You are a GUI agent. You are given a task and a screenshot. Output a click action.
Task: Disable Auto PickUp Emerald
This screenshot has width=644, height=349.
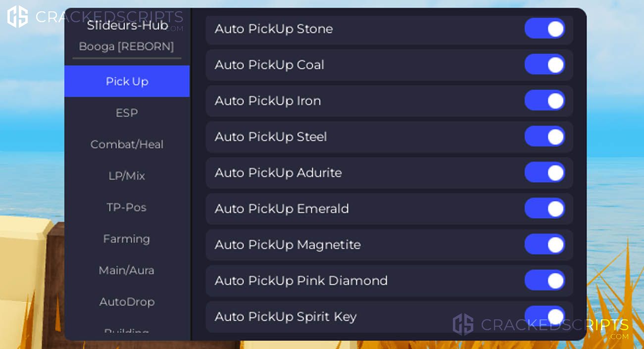pyautogui.click(x=545, y=209)
